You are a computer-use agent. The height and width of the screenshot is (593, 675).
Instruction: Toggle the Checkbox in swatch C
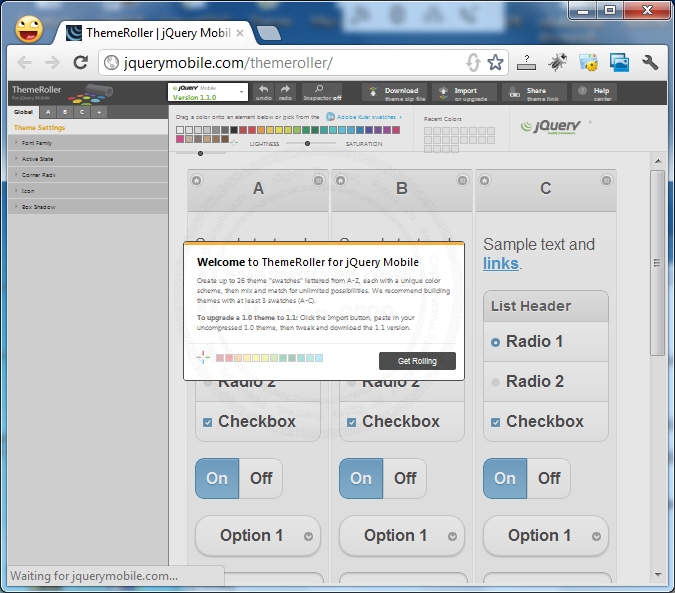(x=546, y=421)
